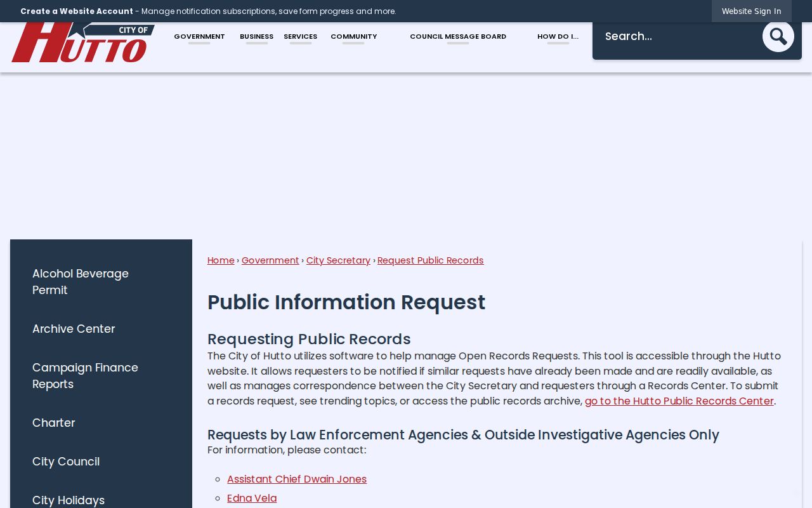The image size is (812, 508).
Task: Open Archive Center sidebar item
Action: pyautogui.click(x=101, y=329)
